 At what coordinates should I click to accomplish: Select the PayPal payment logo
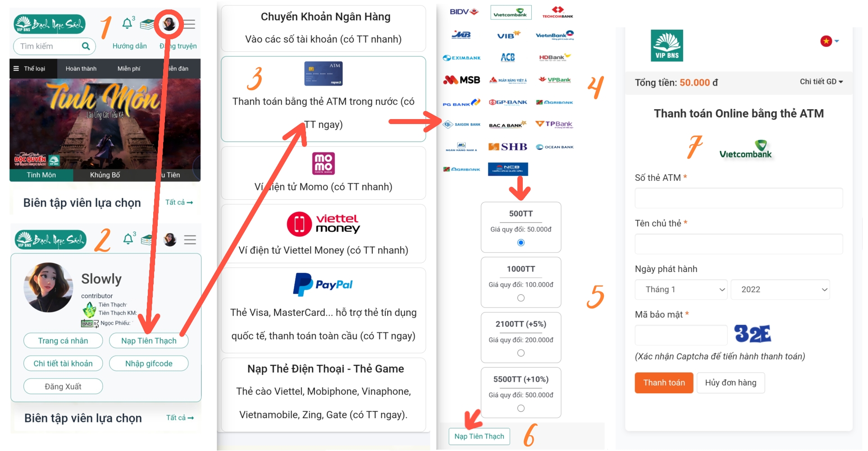coord(324,285)
